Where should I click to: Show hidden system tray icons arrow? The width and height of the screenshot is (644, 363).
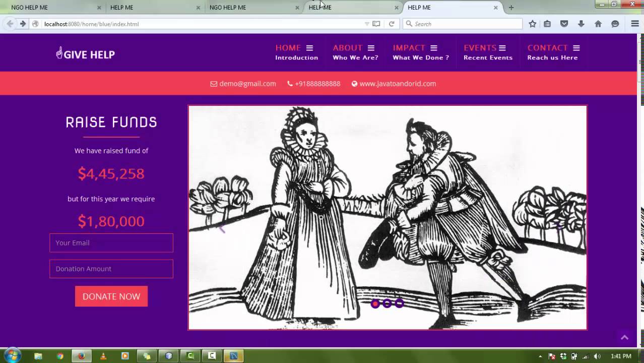(x=540, y=356)
